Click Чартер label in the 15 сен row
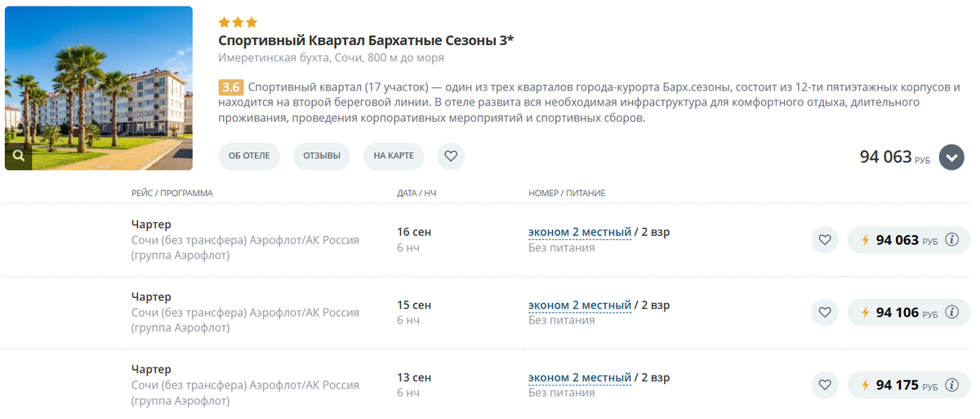Screen dimensions: 980x419 tap(151, 296)
